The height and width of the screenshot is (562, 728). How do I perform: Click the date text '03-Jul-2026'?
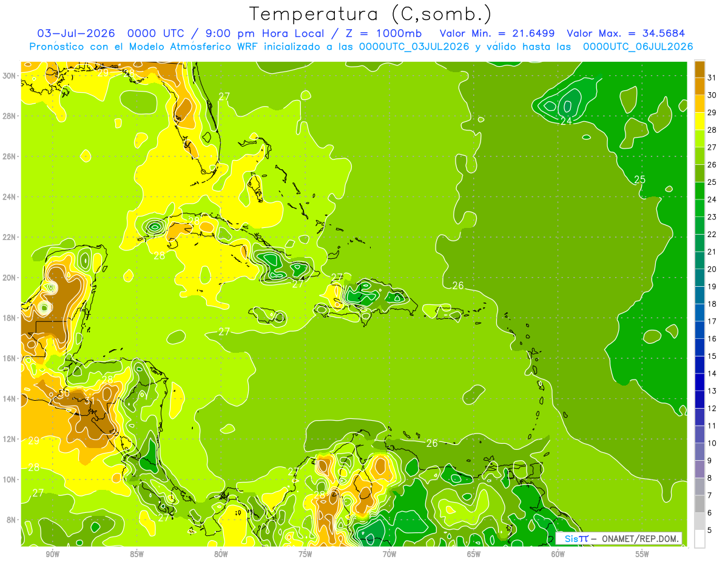coord(76,33)
